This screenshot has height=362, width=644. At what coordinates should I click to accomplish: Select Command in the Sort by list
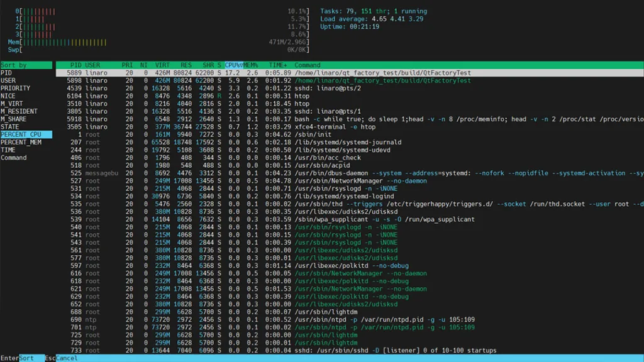point(26,158)
